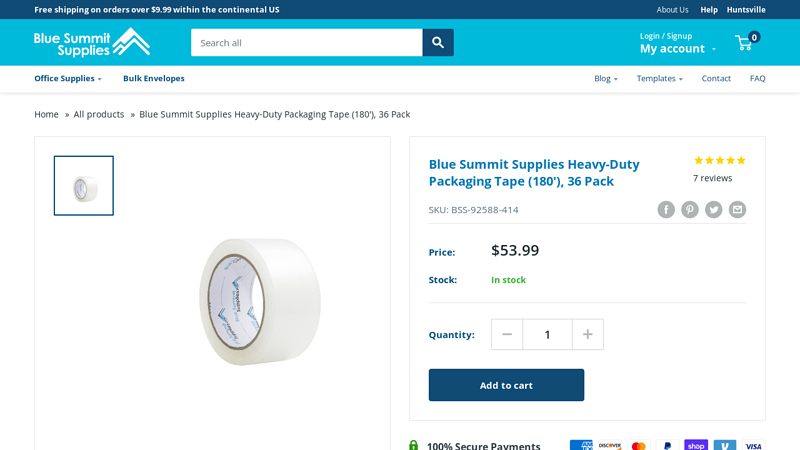The height and width of the screenshot is (450, 800).
Task: Expand the Office Supplies menu
Action: [68, 78]
